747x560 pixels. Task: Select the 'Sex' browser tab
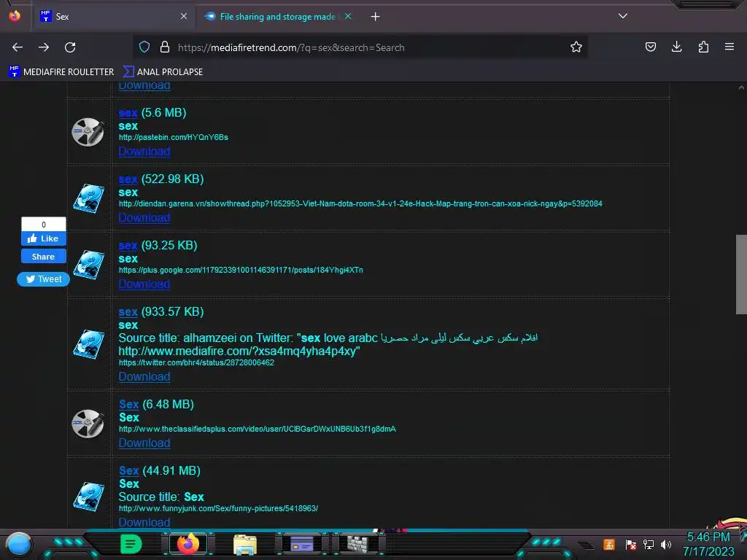coord(115,17)
